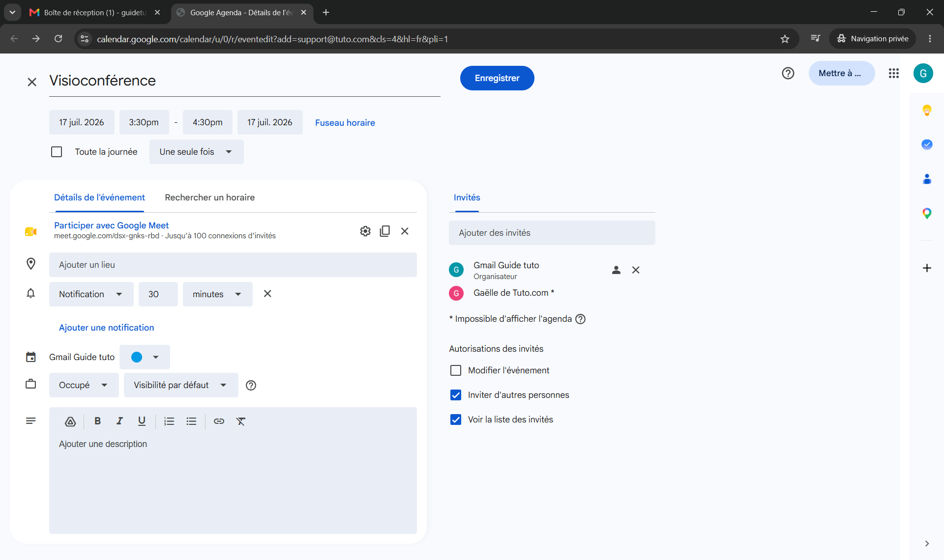Open Chrome three-dot menu
This screenshot has width=944, height=560.
pyautogui.click(x=930, y=39)
